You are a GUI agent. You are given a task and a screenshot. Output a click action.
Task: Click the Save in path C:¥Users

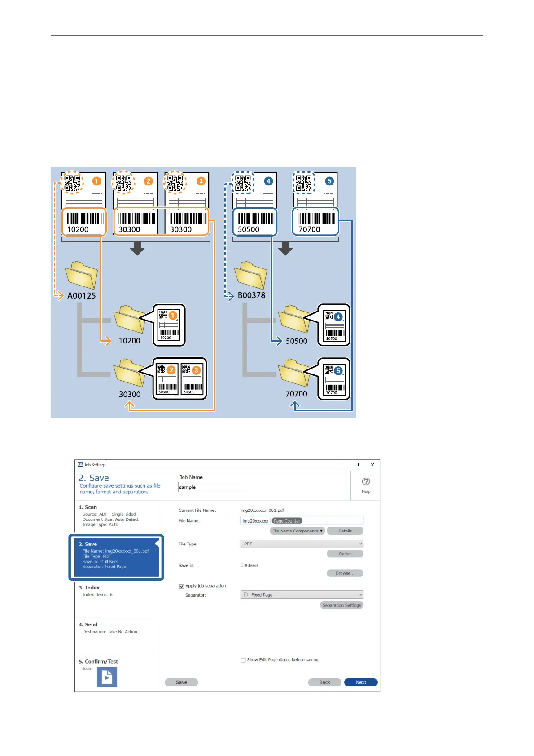pos(249,565)
